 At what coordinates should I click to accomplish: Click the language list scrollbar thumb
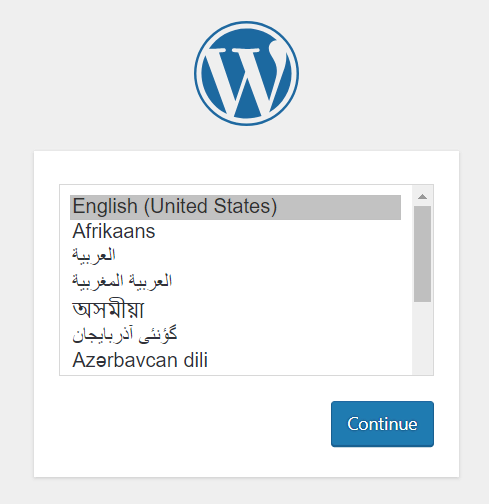(x=422, y=254)
